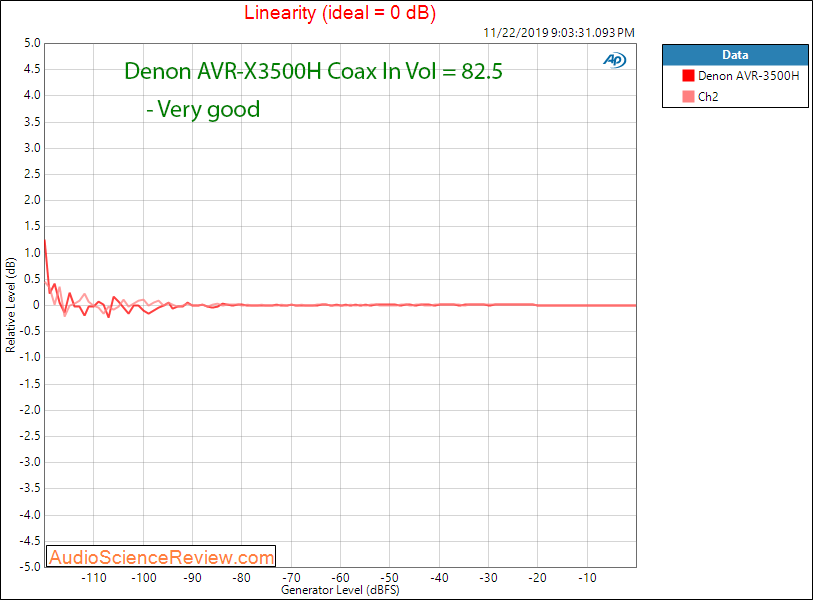Click the -90 tick label on the horizontal axis

pyautogui.click(x=192, y=578)
